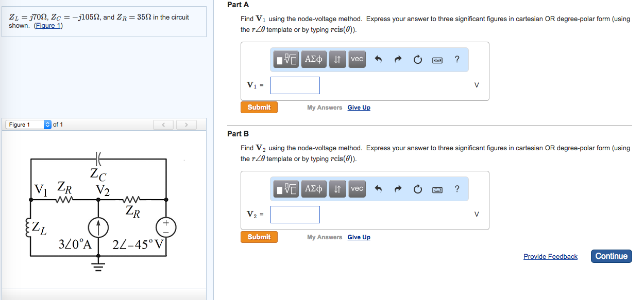644x300 pixels.
Task: Click the redo arrow in Part A toolbar
Action: tap(397, 59)
